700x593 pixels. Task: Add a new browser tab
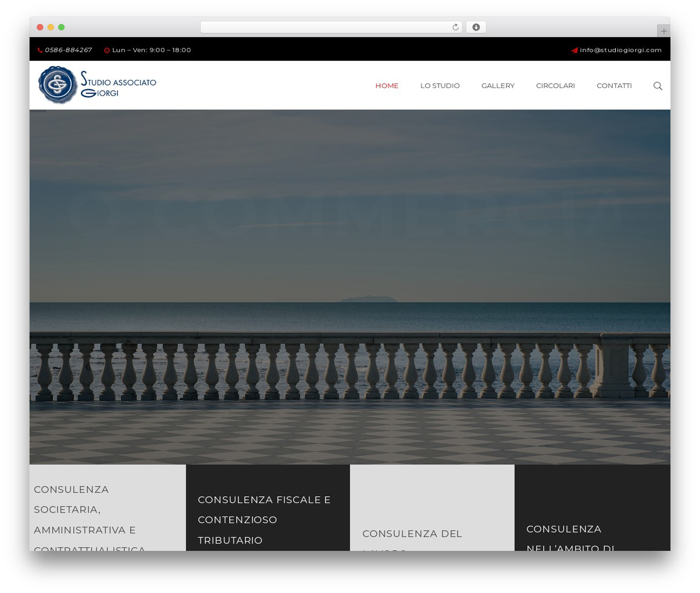click(x=663, y=31)
